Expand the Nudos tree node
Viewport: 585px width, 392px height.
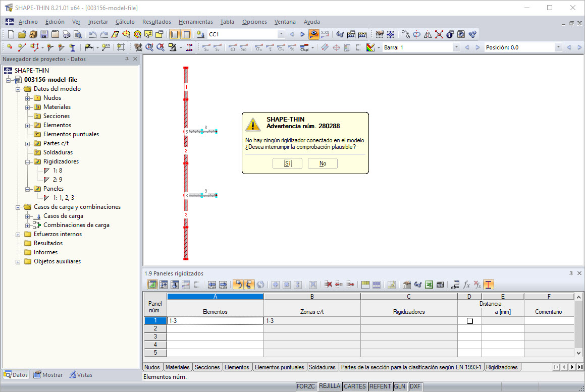[x=28, y=98]
